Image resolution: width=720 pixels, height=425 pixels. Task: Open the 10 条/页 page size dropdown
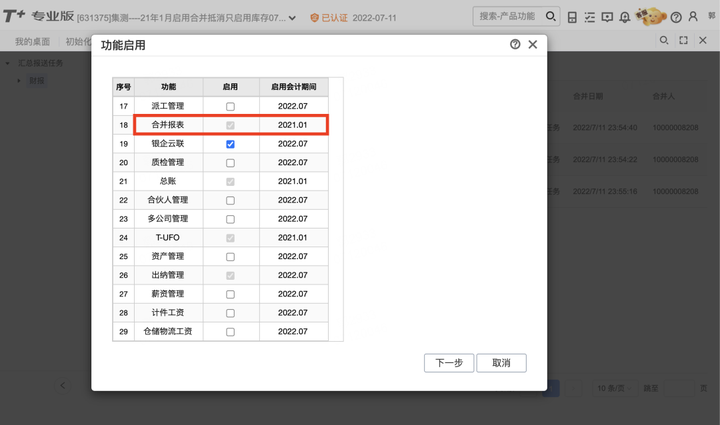614,388
